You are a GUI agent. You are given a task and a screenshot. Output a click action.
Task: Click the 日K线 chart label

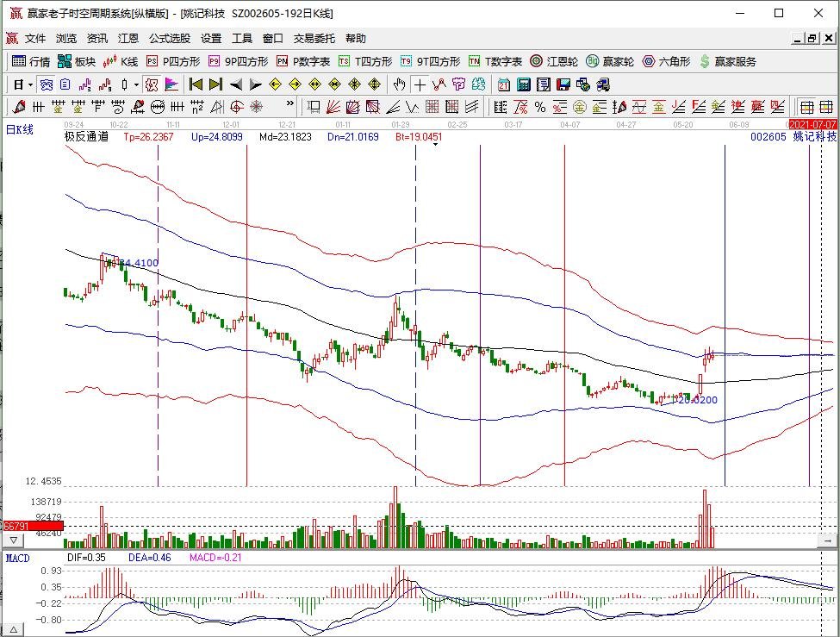coord(19,129)
